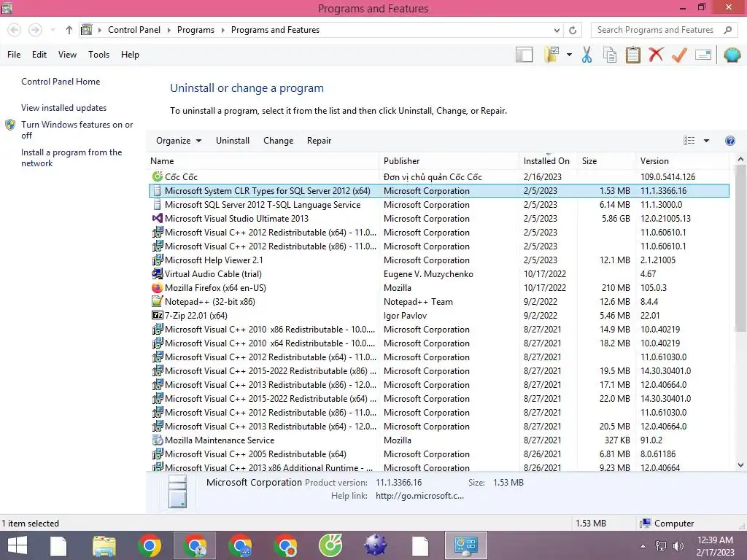Click the red X Delete toolbar icon

tap(656, 55)
